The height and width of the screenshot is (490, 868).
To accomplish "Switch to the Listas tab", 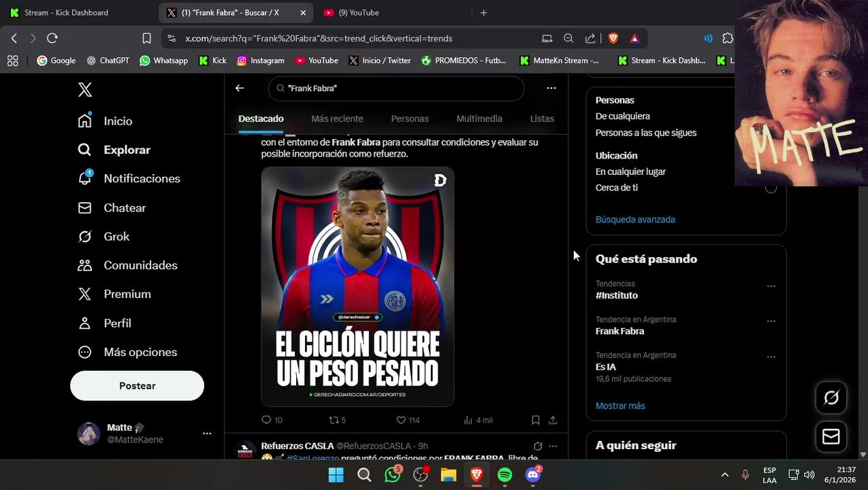I will (x=542, y=118).
